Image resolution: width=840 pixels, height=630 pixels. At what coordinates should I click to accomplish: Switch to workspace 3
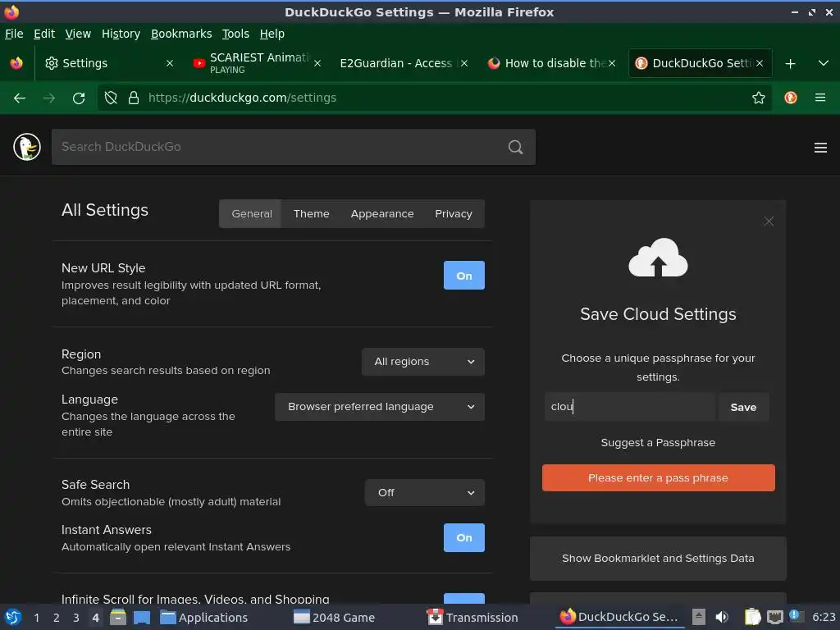pyautogui.click(x=76, y=618)
